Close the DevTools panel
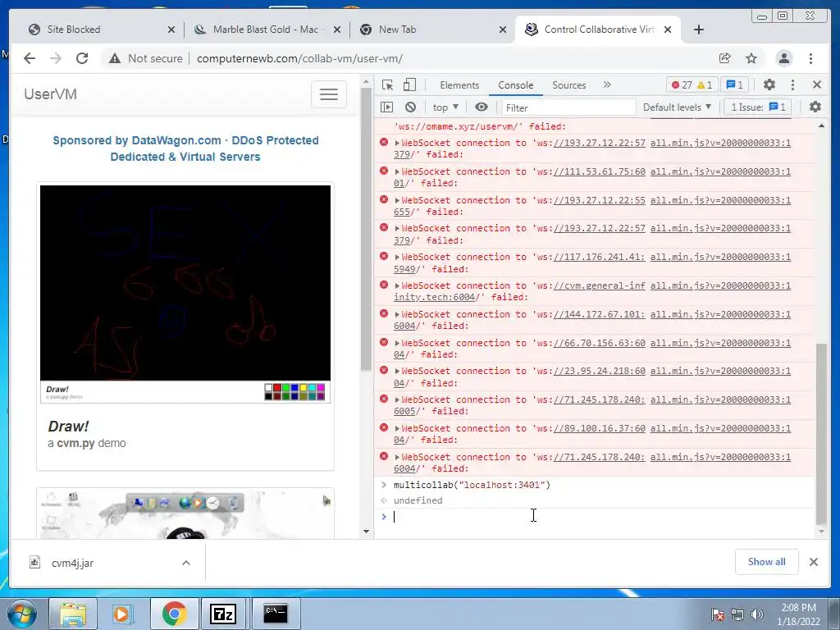The height and width of the screenshot is (630, 840). tap(817, 84)
